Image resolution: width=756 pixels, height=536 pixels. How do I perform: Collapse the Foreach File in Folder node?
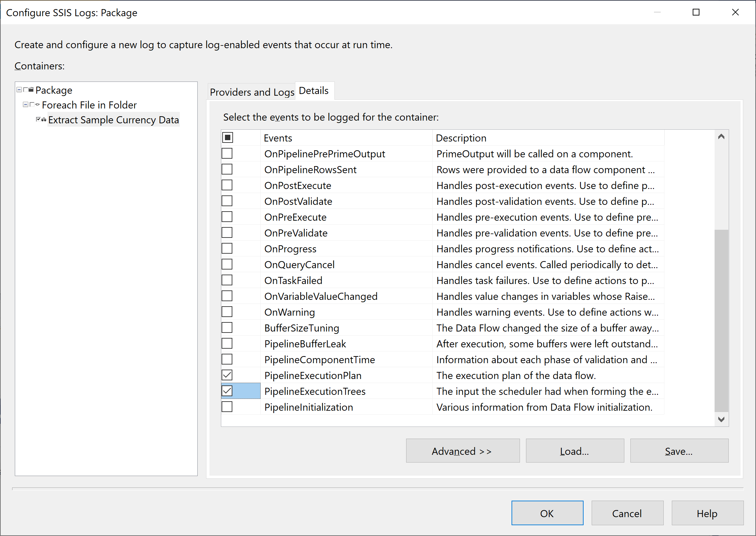point(26,104)
